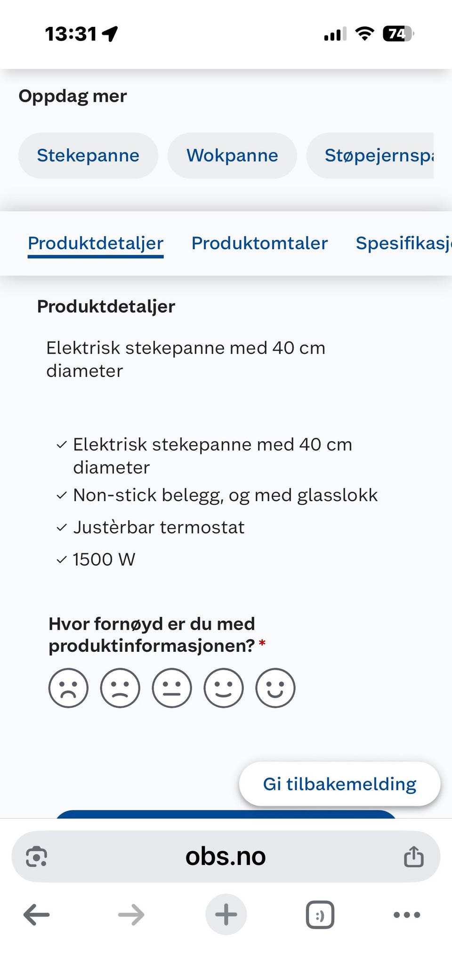Open the Stekepanne category chip
Viewport: 452px width, 980px height.
[88, 155]
